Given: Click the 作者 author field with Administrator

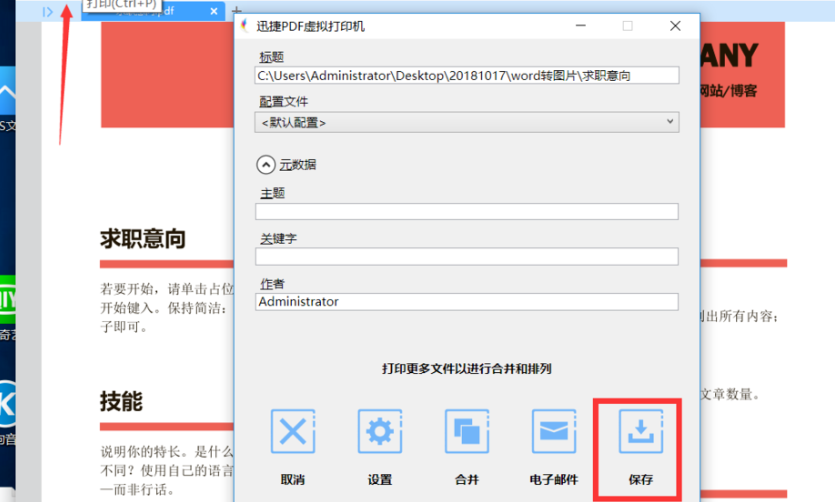Looking at the screenshot, I should tap(467, 302).
